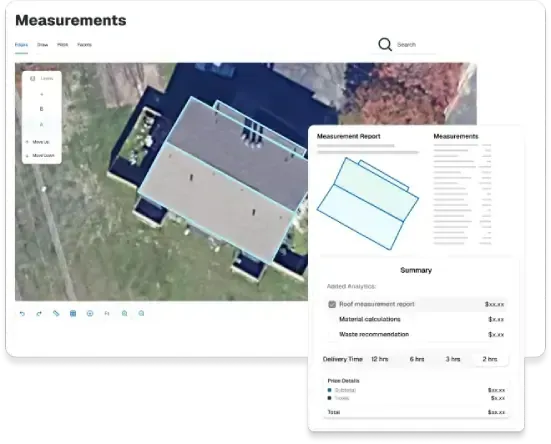Viewport: 551px width, 444px height.
Task: Click the blue Subtotal legend swatch
Action: tap(329, 390)
